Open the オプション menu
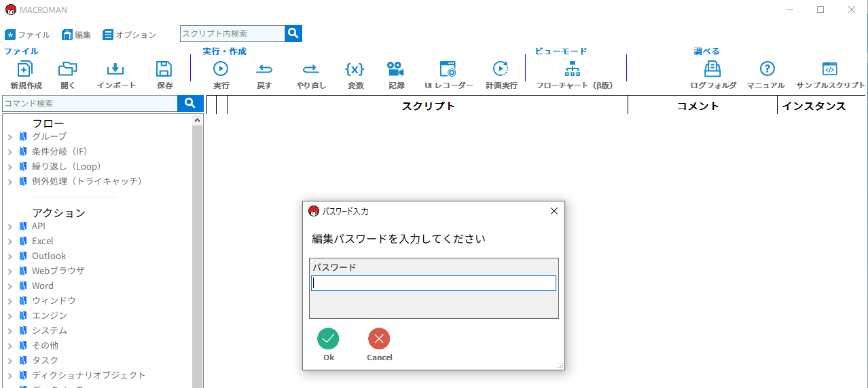868x388 pixels. click(x=130, y=35)
